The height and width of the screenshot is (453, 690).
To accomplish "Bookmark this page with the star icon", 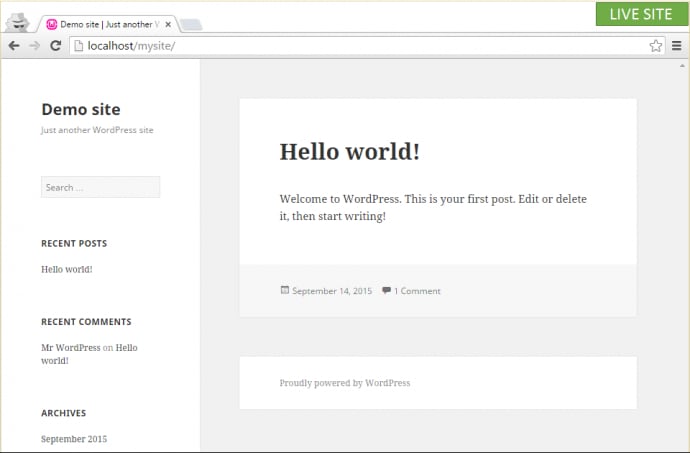I will coord(656,45).
